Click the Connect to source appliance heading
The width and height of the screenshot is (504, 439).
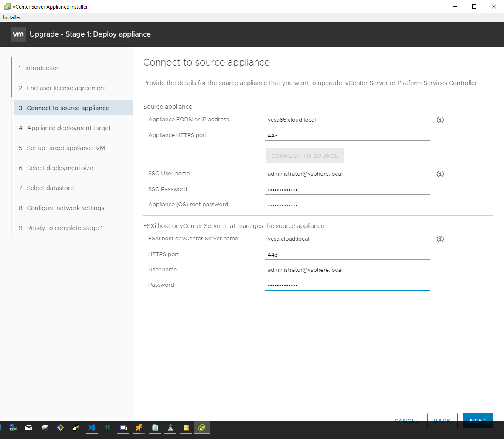pyautogui.click(x=207, y=62)
